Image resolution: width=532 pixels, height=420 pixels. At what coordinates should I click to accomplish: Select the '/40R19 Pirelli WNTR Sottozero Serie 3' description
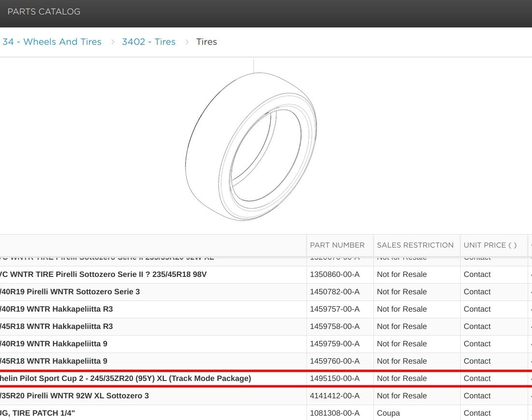[70, 292]
